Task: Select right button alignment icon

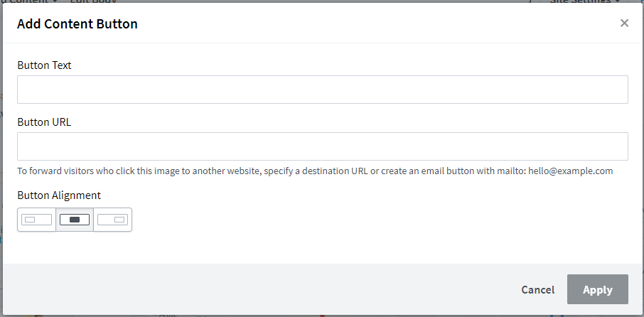Action: (112, 220)
